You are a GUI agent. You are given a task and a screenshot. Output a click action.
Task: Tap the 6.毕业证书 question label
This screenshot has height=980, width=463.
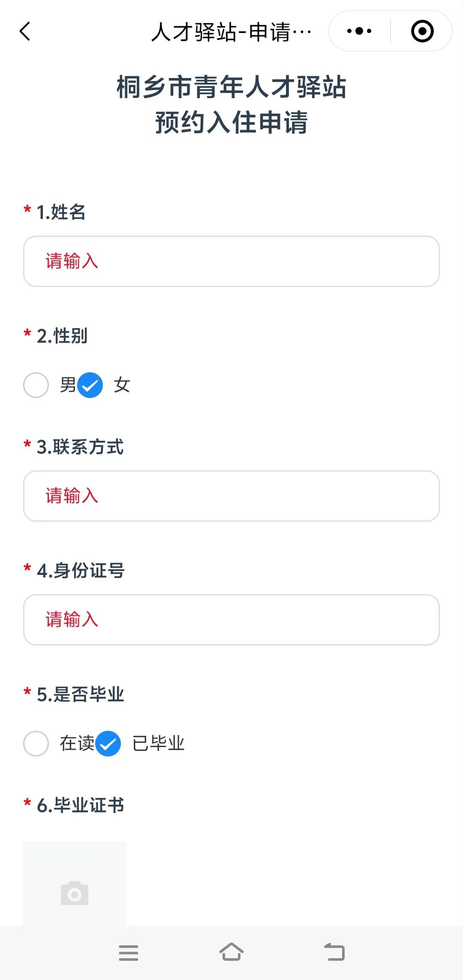tap(80, 805)
